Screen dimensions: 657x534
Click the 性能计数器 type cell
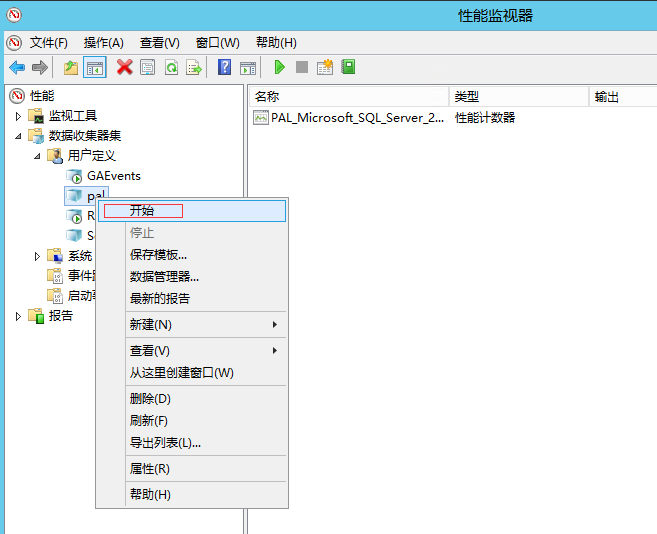point(485,118)
